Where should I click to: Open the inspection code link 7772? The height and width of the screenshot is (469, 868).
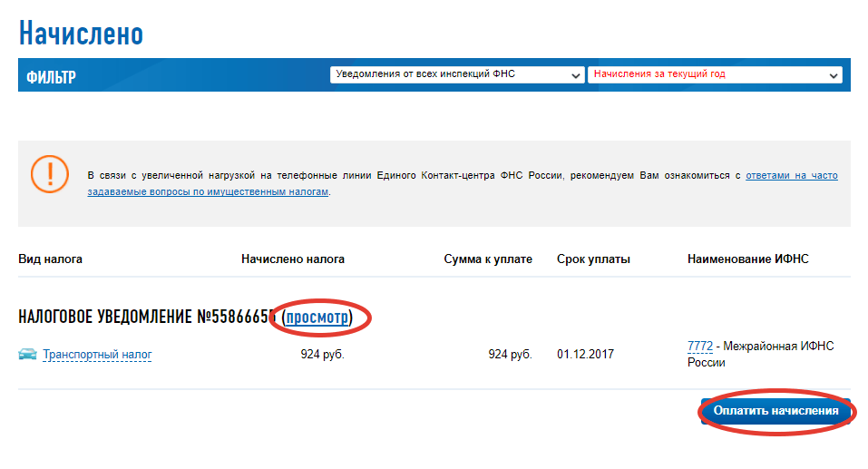click(x=699, y=346)
